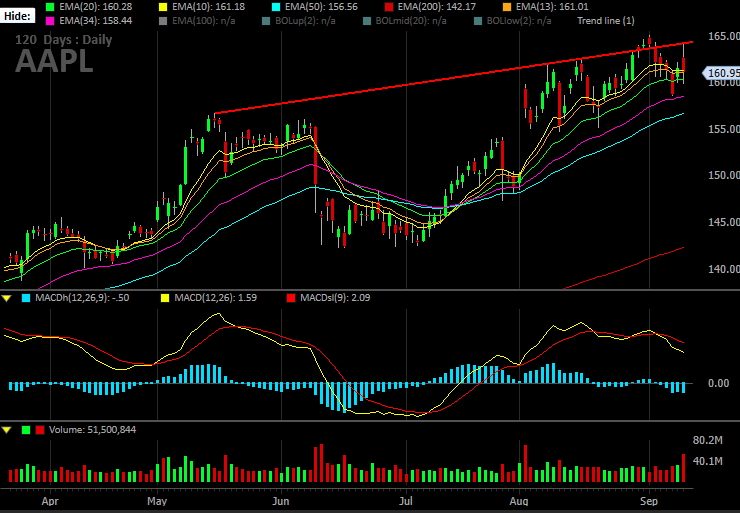Screen dimensions: 740x513
Task: Click the BOLup(2): n/a label
Action: tap(305, 21)
